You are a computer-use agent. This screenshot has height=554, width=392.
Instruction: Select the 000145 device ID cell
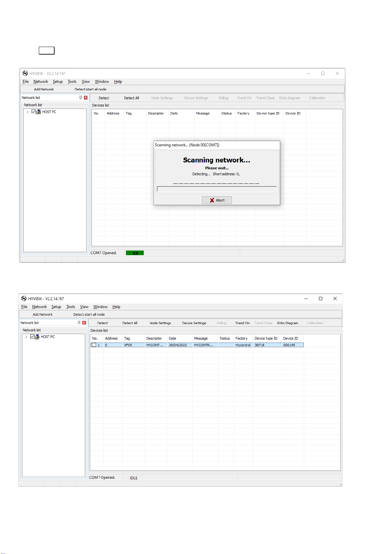point(293,345)
